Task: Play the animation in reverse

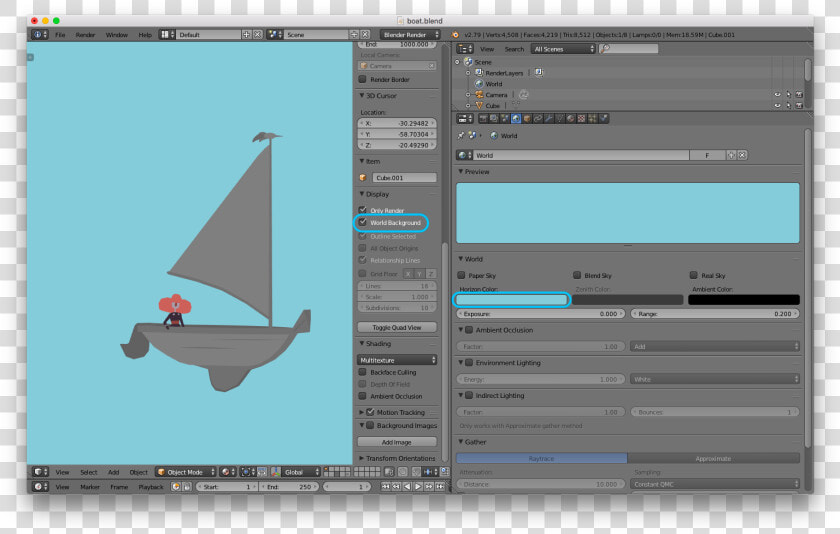Action: tap(407, 486)
